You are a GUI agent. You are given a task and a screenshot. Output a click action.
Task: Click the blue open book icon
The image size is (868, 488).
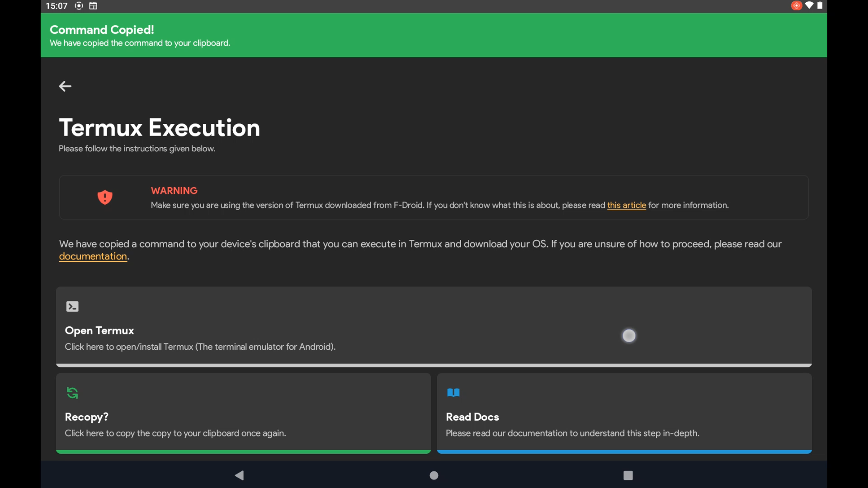click(x=453, y=393)
